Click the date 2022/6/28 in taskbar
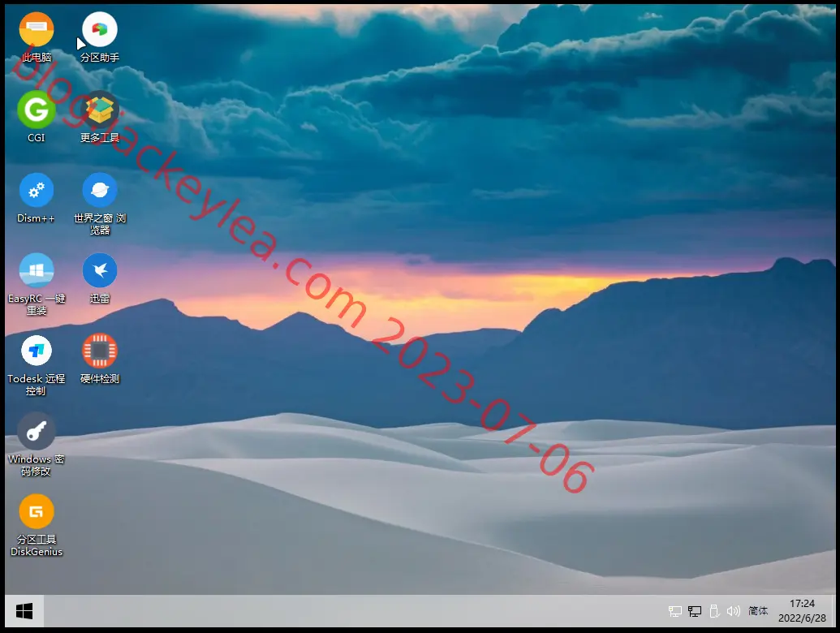840x633 pixels. (x=802, y=618)
